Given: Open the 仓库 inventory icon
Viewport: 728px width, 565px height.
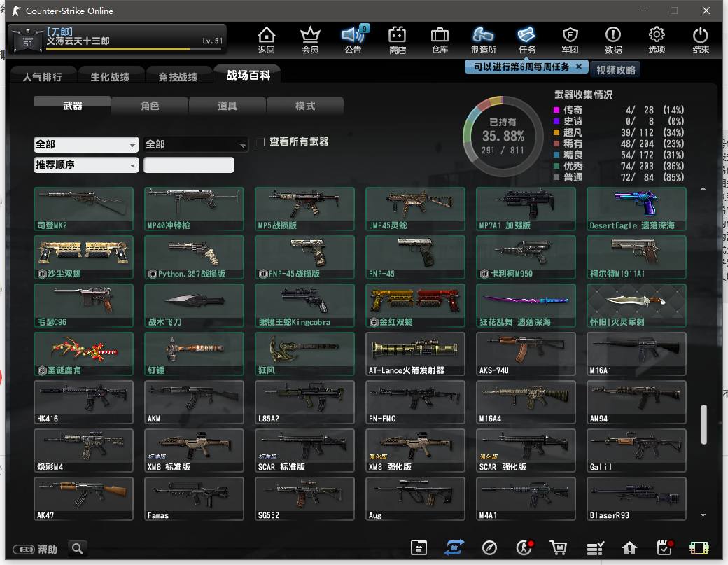Looking at the screenshot, I should pyautogui.click(x=440, y=40).
